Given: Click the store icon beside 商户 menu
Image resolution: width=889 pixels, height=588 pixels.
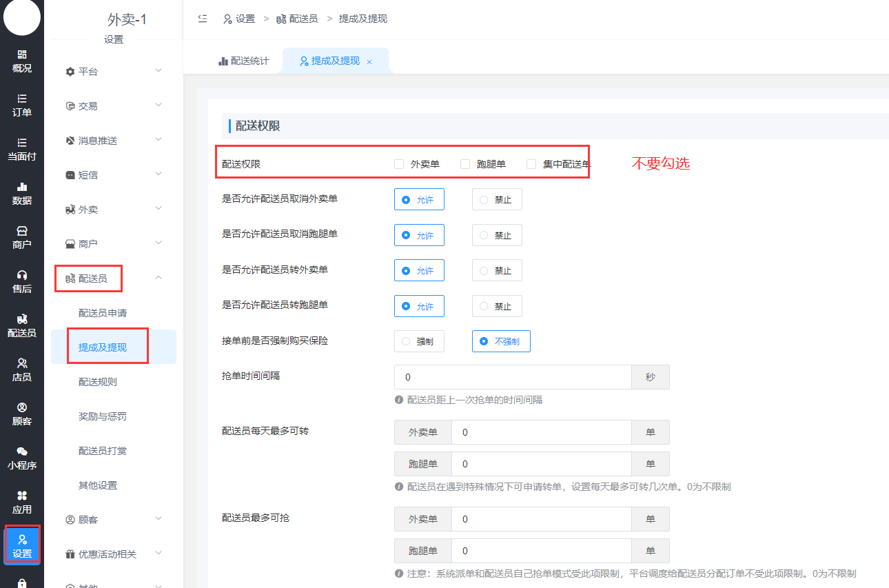Looking at the screenshot, I should (70, 244).
